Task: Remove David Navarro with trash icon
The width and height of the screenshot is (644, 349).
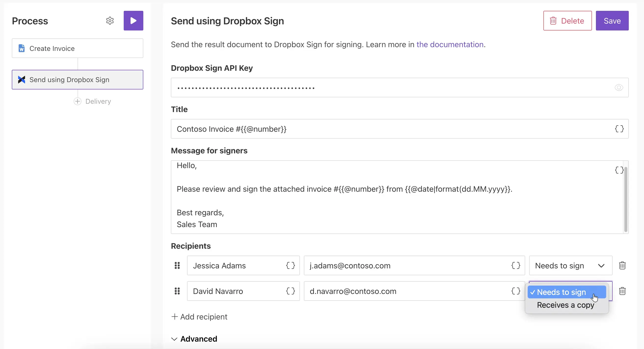Action: coord(622,291)
